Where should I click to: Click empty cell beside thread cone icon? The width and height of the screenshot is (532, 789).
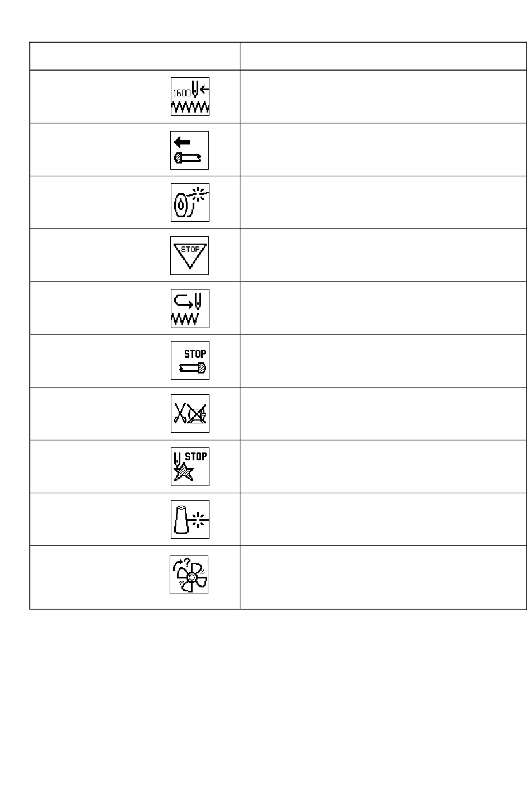384,519
